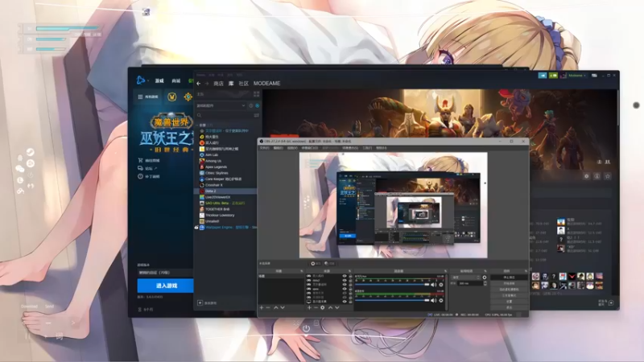This screenshot has width=644, height=362.
Task: Add a scene with OBS scenes plus icon
Action: click(262, 308)
